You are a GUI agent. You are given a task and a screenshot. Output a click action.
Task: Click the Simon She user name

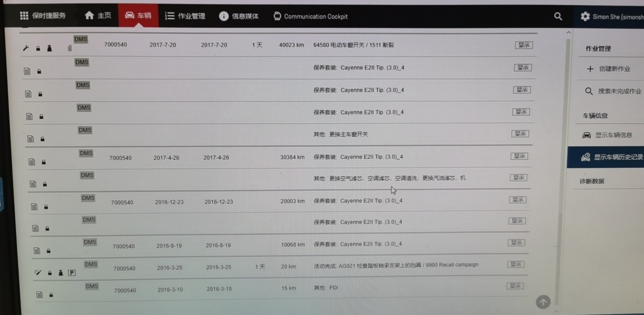click(x=618, y=17)
